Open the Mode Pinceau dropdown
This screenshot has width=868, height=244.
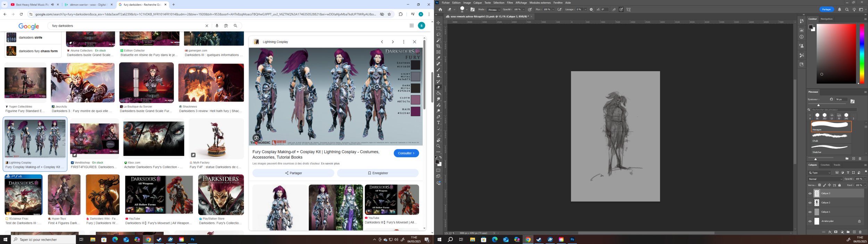coord(494,10)
